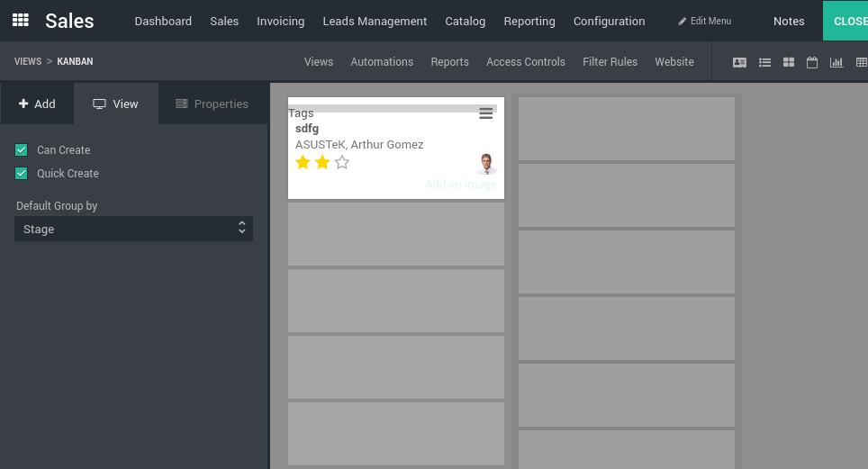This screenshot has height=469, width=868.
Task: Open the hamburger menu on sdfg card
Action: click(486, 113)
